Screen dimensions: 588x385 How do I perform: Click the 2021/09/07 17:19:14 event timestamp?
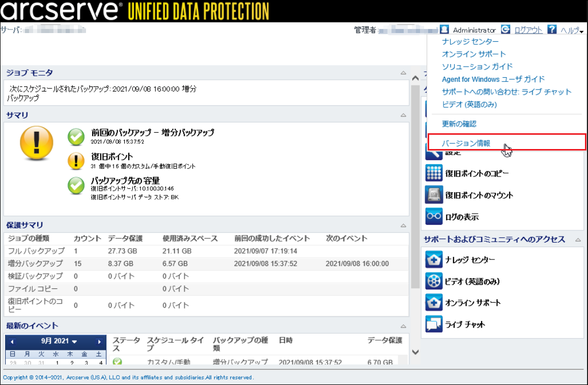pos(266,251)
